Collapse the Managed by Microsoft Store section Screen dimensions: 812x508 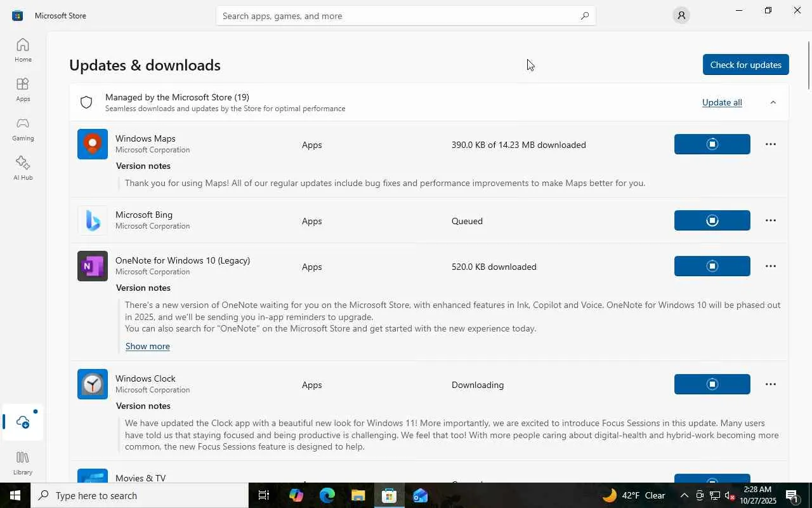[773, 102]
